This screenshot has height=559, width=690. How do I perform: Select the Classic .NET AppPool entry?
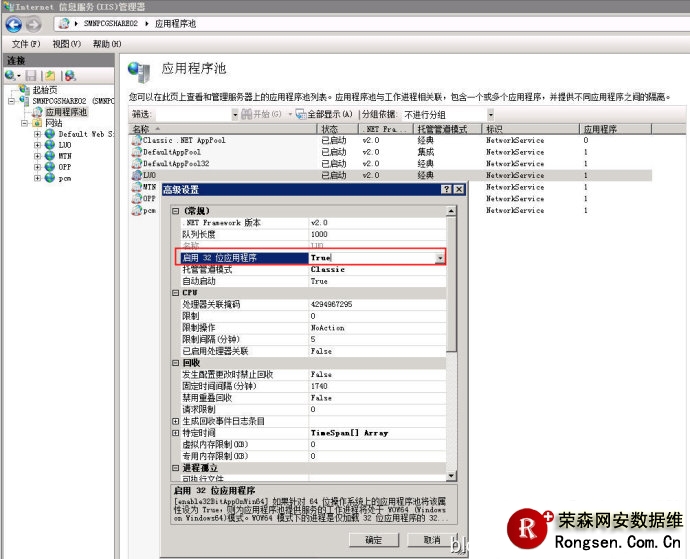184,141
